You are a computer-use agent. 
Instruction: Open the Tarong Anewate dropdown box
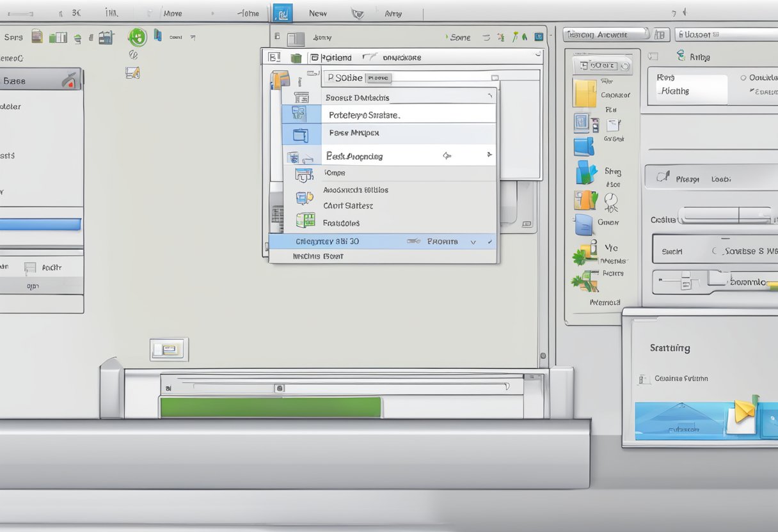click(605, 35)
